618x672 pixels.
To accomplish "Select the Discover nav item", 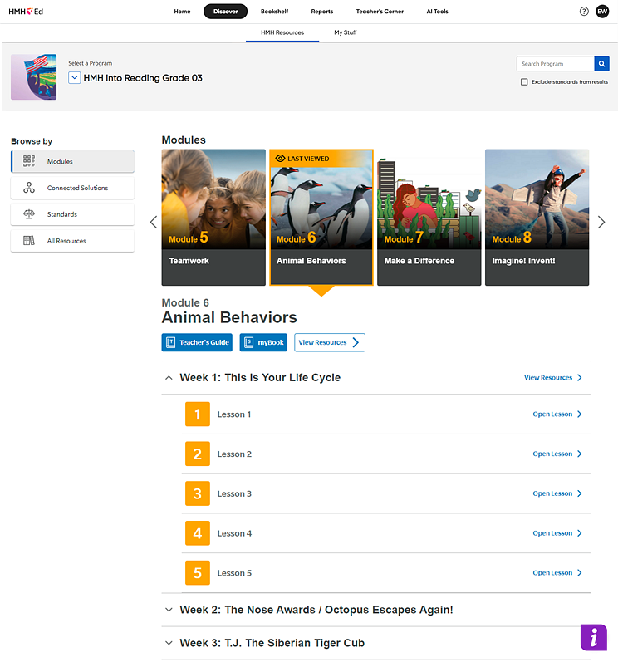I will [225, 12].
